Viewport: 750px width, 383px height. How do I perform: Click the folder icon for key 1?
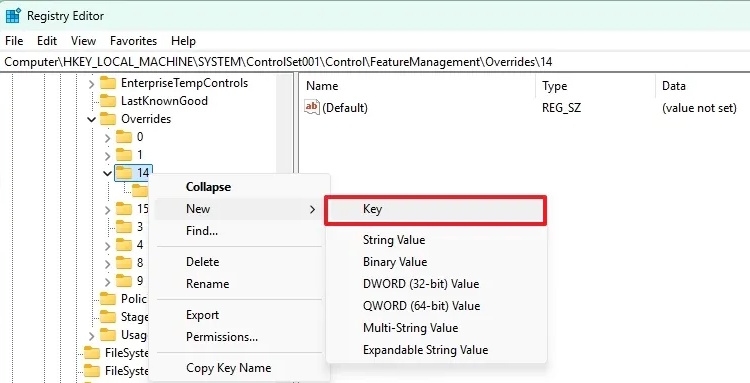(x=124, y=155)
